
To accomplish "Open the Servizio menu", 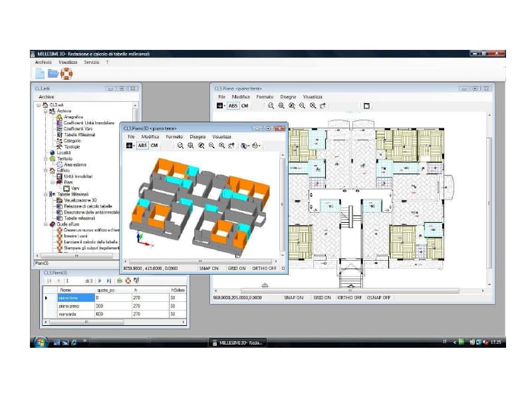I will (x=92, y=63).
